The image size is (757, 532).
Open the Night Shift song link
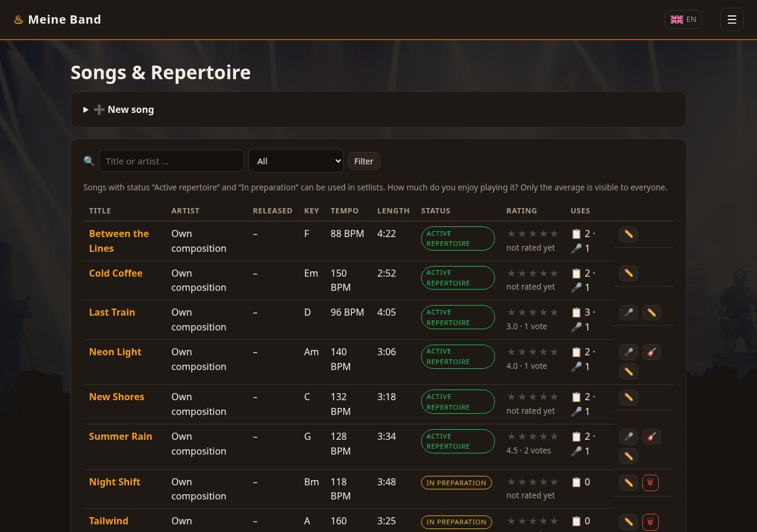click(x=115, y=482)
